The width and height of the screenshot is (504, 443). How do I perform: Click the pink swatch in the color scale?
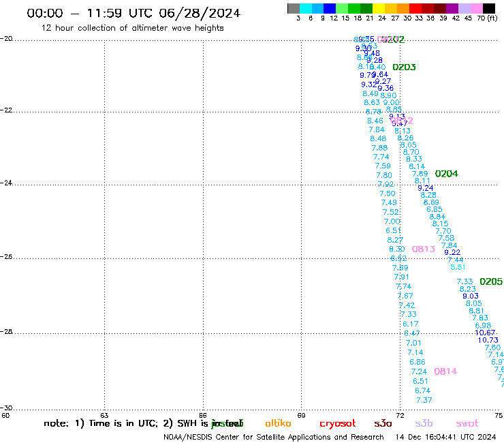477,8
